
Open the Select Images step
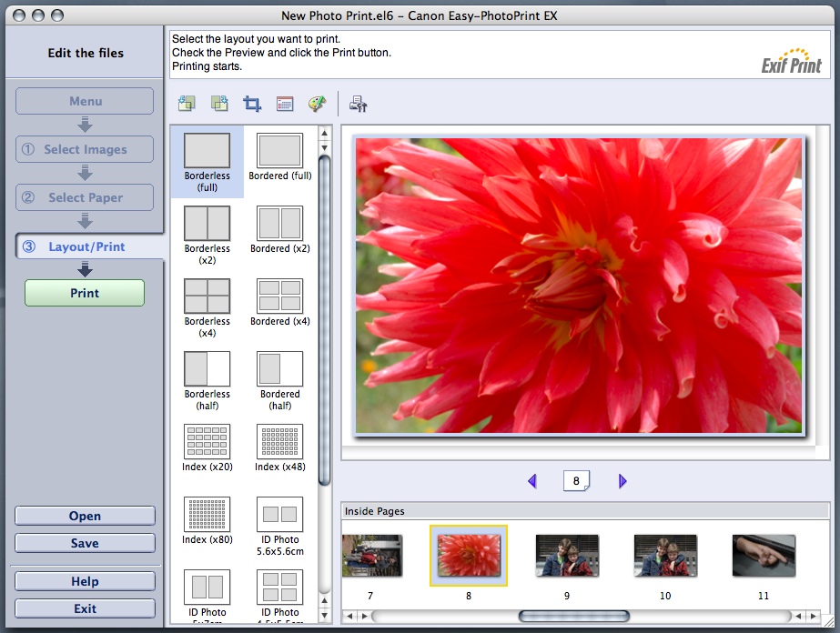click(x=85, y=149)
